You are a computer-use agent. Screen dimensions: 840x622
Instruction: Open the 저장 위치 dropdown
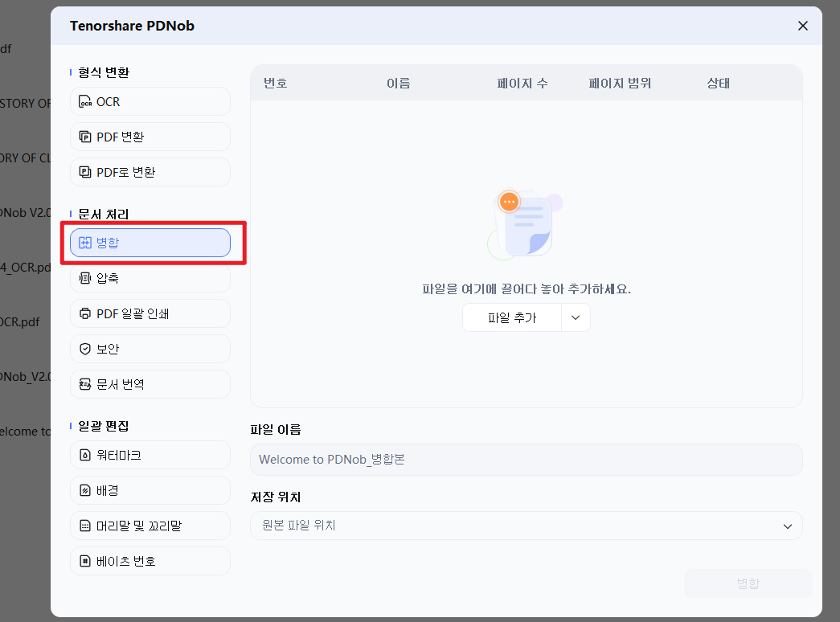[526, 526]
